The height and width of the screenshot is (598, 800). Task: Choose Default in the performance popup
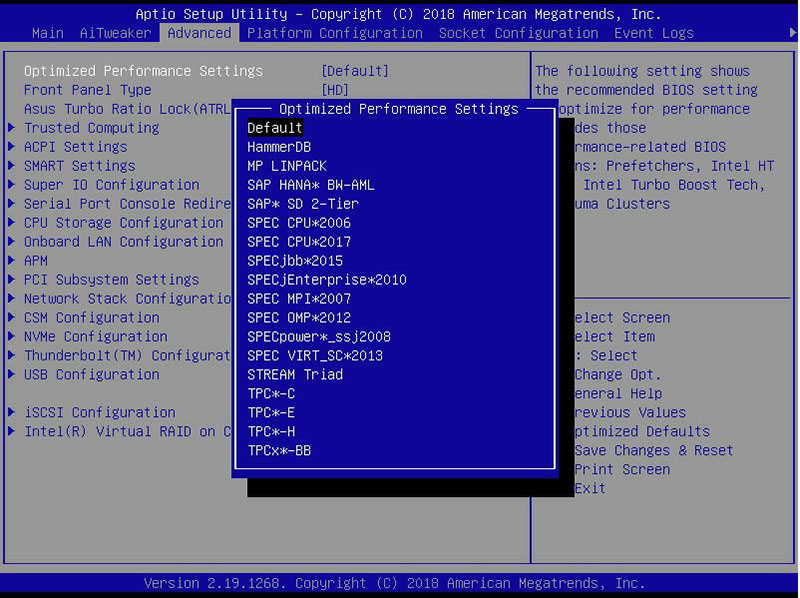[274, 128]
